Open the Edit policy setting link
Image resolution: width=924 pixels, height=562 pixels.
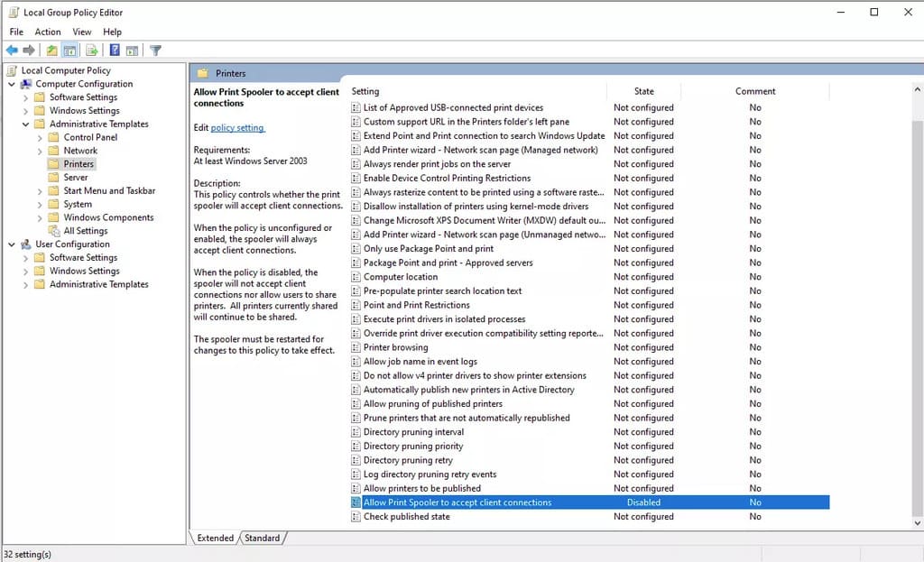click(237, 128)
